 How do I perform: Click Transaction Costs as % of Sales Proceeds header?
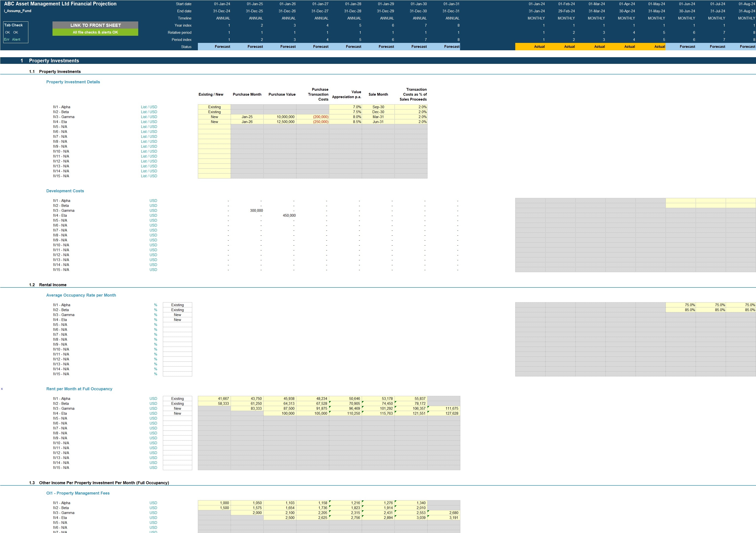tap(413, 94)
